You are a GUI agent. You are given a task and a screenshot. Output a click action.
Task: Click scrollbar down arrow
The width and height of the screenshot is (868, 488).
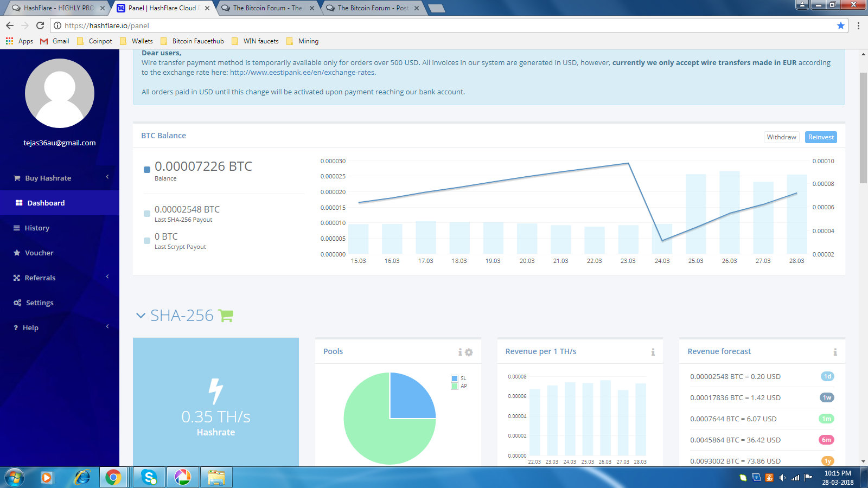click(x=863, y=461)
